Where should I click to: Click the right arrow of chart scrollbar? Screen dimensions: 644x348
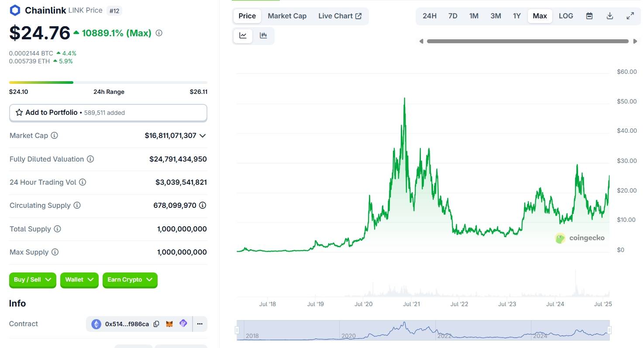point(635,41)
